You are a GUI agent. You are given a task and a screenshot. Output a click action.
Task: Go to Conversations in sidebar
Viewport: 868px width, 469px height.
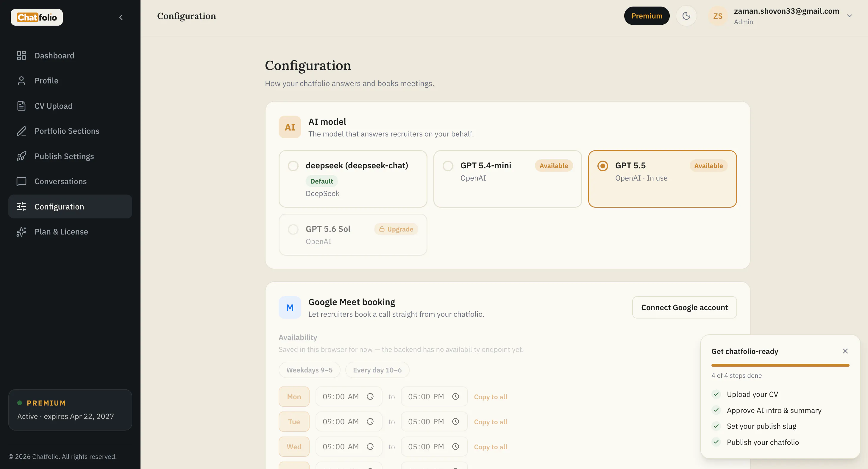coord(70,181)
